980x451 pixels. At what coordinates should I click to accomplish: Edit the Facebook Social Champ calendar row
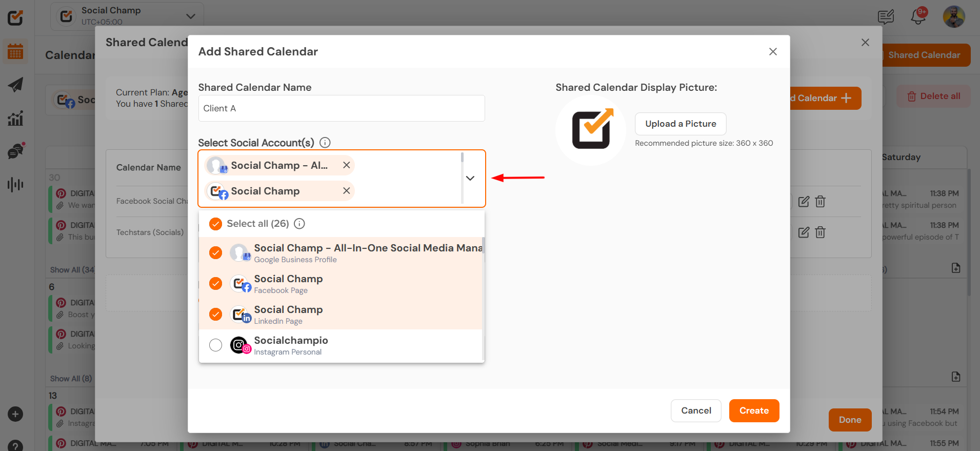(804, 202)
